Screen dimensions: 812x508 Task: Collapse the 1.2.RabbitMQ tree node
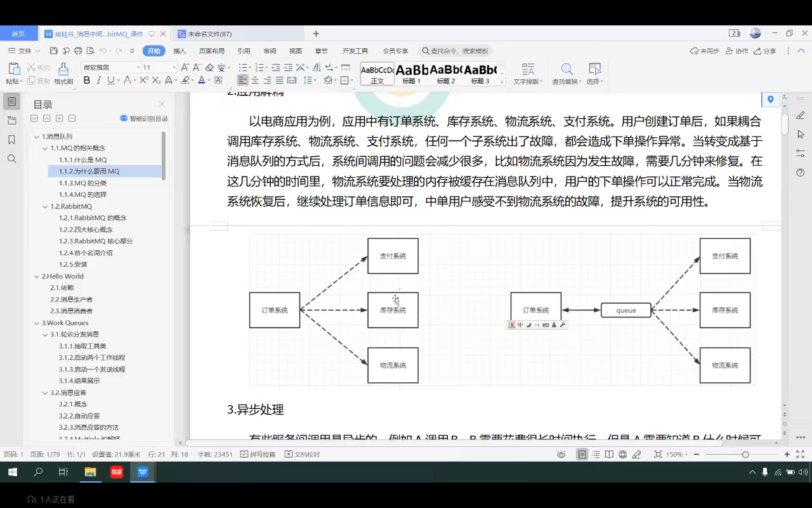click(46, 206)
